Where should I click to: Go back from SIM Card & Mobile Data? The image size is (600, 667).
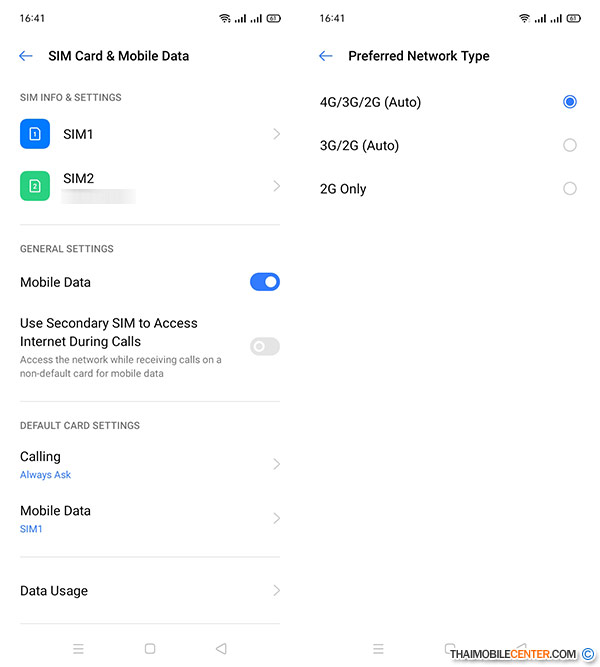26,56
